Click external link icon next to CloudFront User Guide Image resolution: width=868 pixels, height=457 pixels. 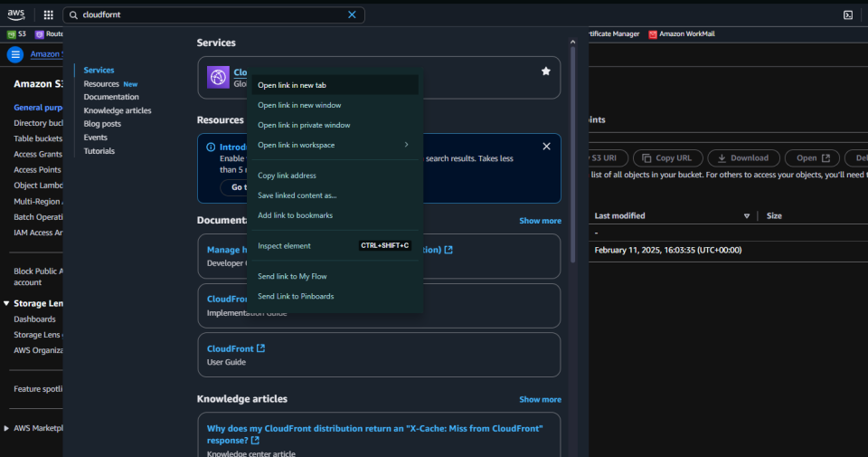[x=260, y=348]
